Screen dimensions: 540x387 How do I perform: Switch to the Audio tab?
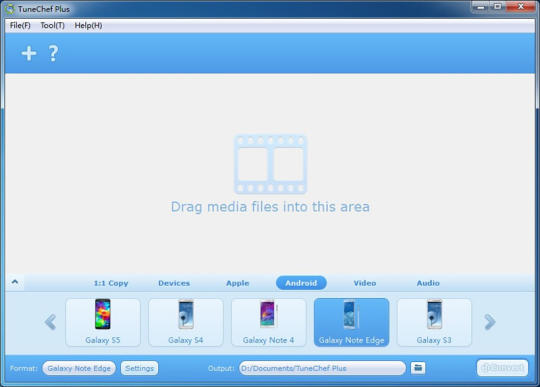coord(428,283)
